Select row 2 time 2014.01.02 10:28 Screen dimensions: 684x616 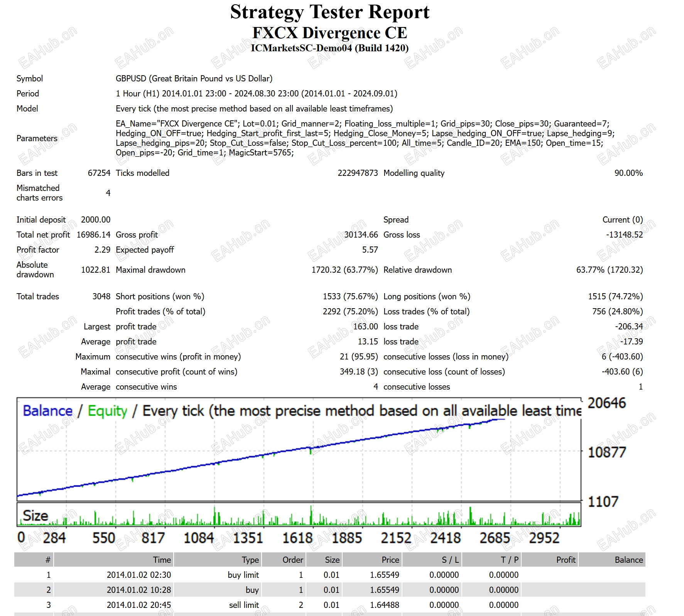point(139,590)
